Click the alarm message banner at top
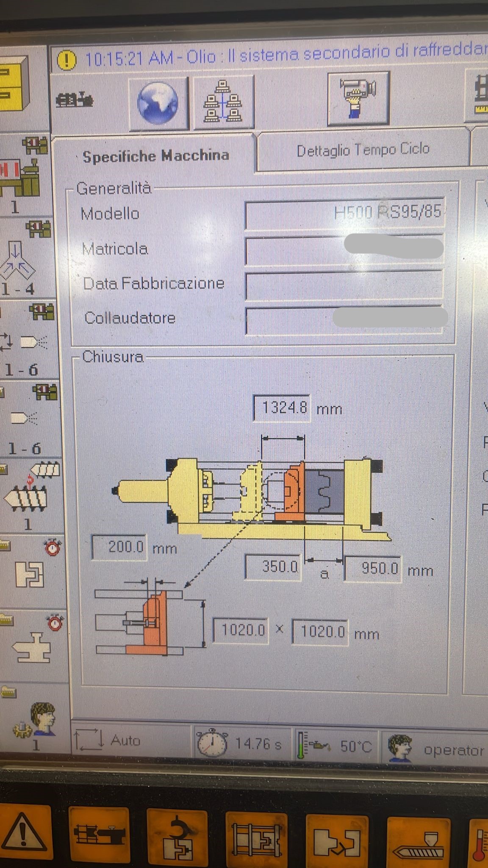Screen dimensions: 488x868 271,56
